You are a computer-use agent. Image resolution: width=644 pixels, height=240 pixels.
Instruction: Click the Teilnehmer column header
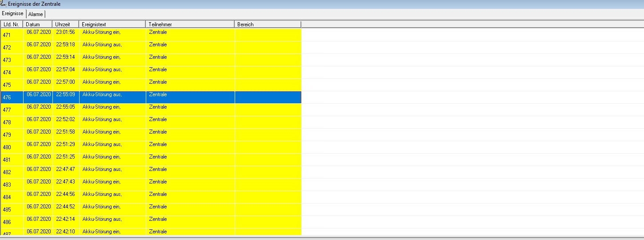(x=190, y=24)
